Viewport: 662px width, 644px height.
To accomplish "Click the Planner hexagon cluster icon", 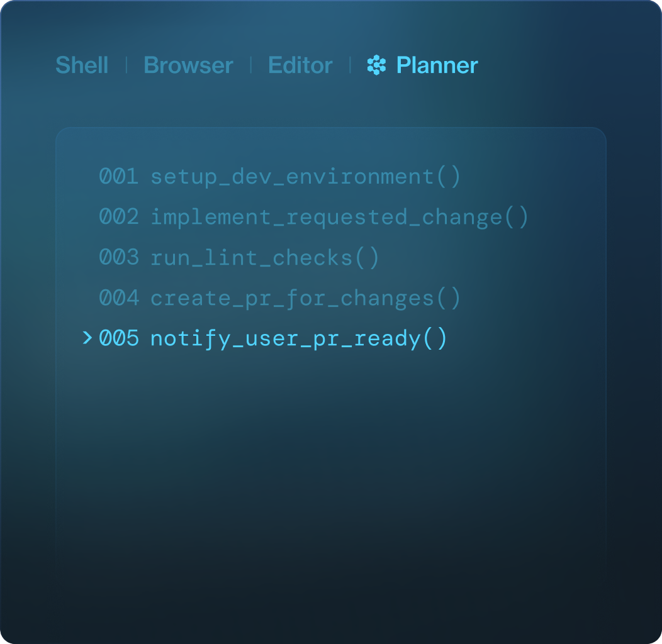I will [x=376, y=65].
